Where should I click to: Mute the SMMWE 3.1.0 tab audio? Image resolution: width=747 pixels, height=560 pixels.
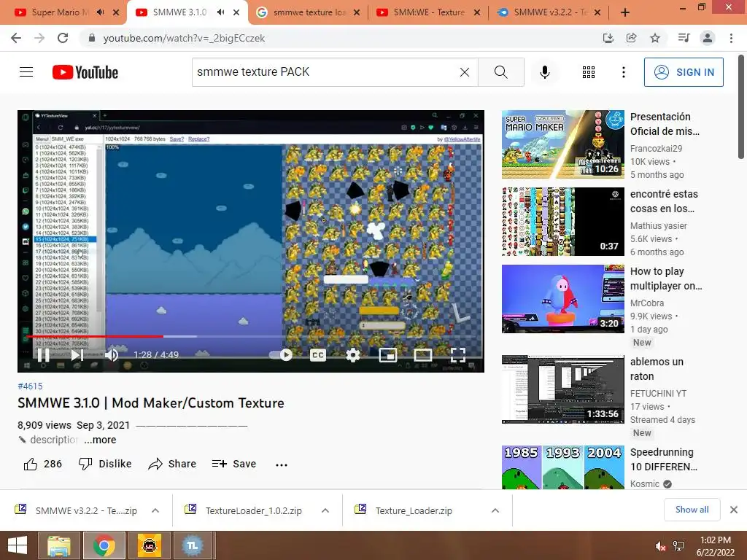coord(220,12)
